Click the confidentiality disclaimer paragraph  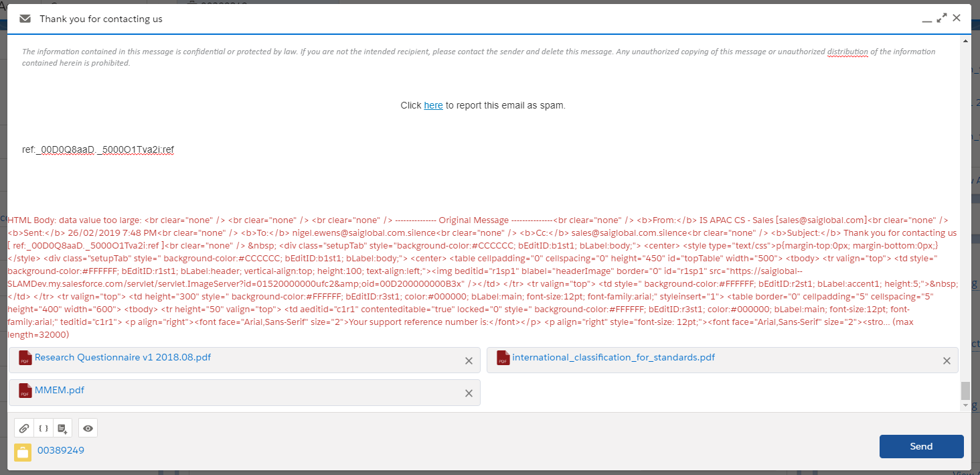[479, 57]
